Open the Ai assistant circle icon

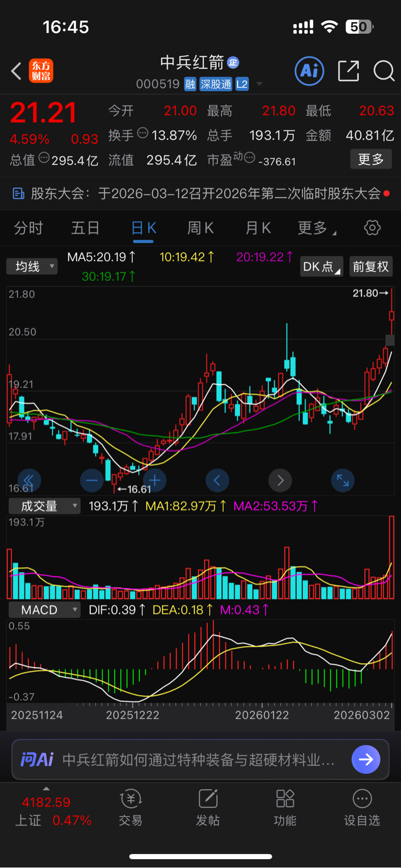309,70
